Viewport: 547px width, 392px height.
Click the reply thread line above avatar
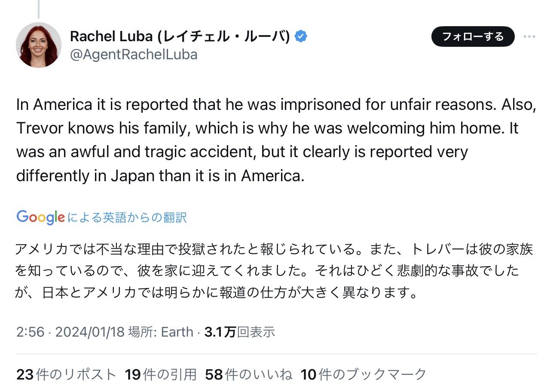(38, 9)
